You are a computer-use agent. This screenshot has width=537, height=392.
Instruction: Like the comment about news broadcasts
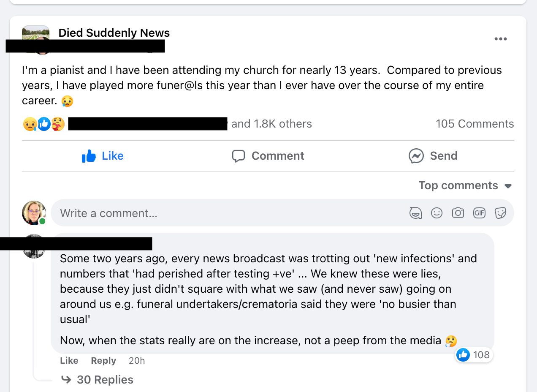pyautogui.click(x=69, y=361)
